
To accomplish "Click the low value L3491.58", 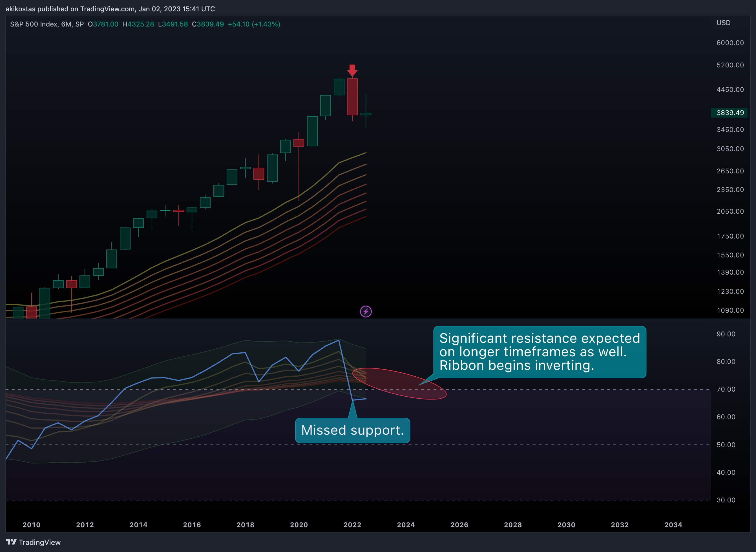I will pos(173,24).
